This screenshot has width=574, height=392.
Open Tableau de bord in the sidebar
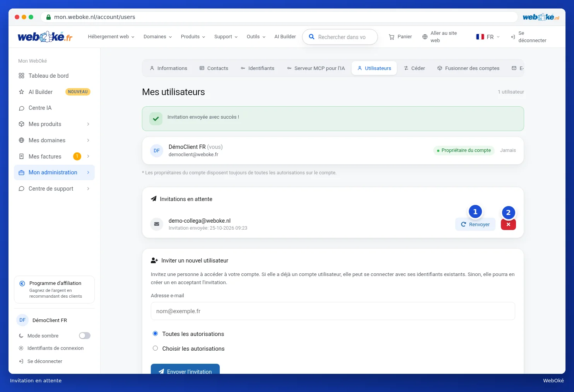[x=54, y=76]
